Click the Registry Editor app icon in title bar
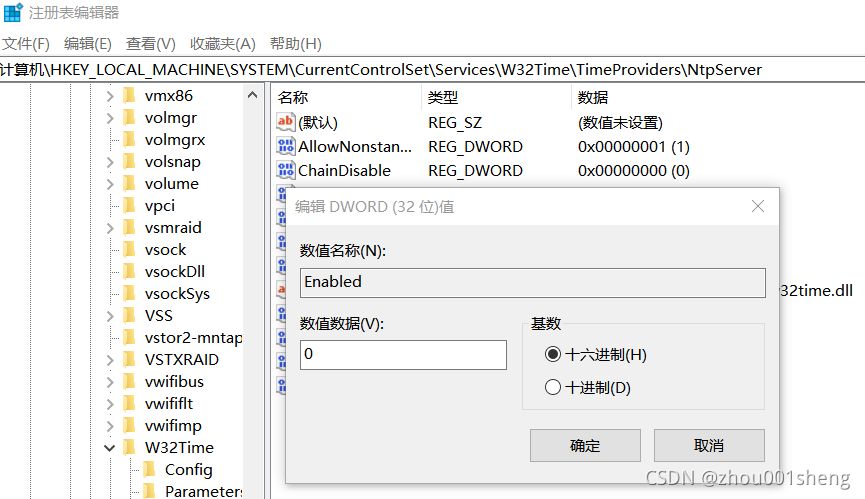The image size is (865, 499). pos(13,12)
